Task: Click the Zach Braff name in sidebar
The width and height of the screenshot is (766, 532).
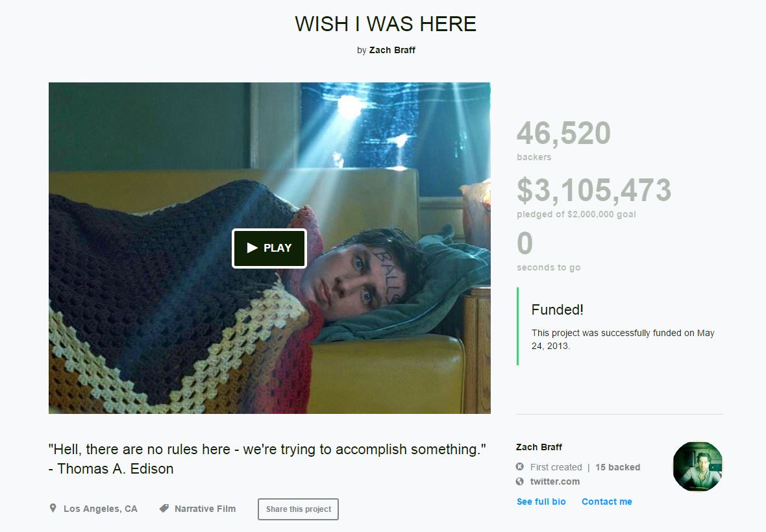Action: pos(539,447)
